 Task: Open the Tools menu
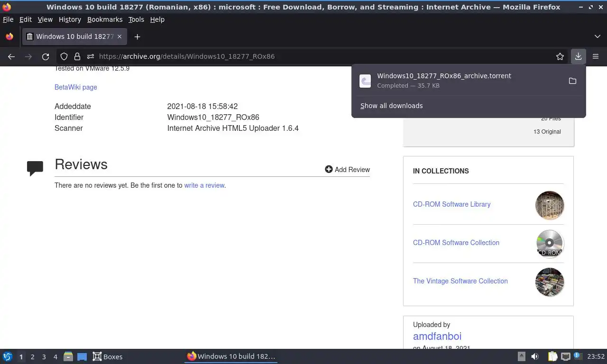pyautogui.click(x=136, y=19)
